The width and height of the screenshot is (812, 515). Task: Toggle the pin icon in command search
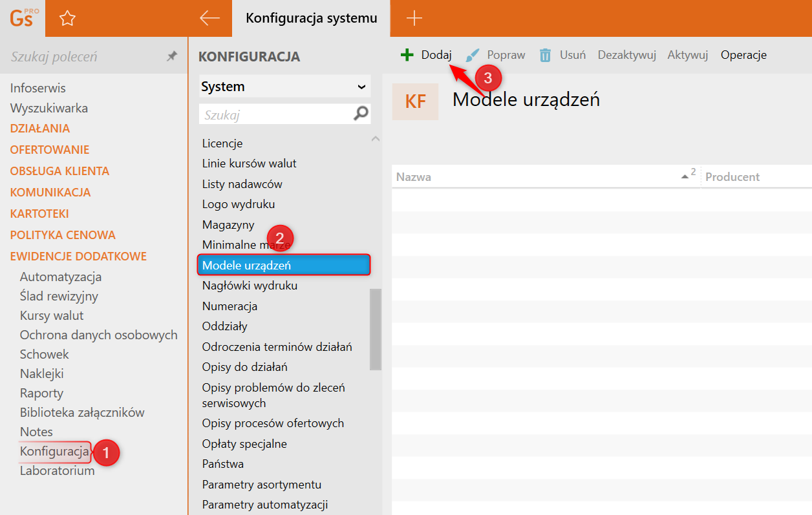point(172,56)
